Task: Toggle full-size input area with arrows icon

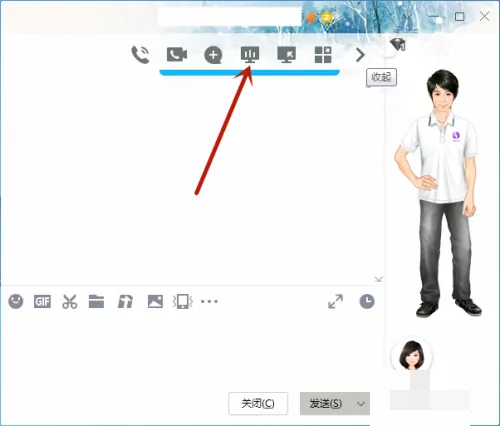Action: coord(335,301)
